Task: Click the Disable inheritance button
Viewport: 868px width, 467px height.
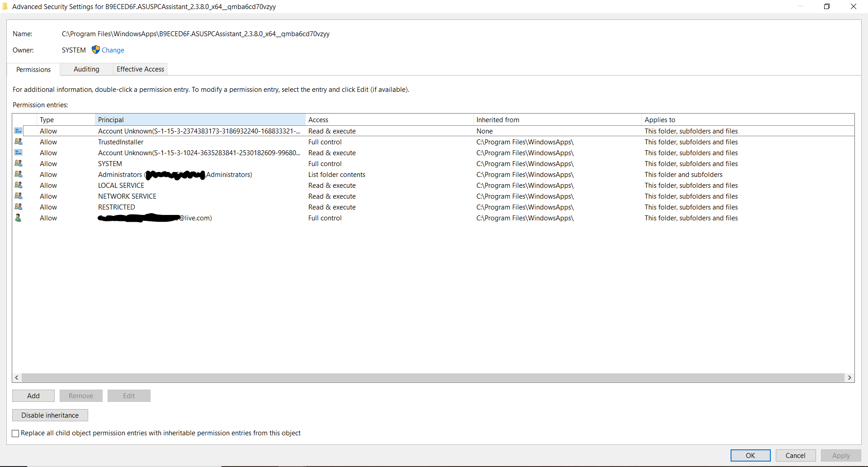Action: pos(50,415)
